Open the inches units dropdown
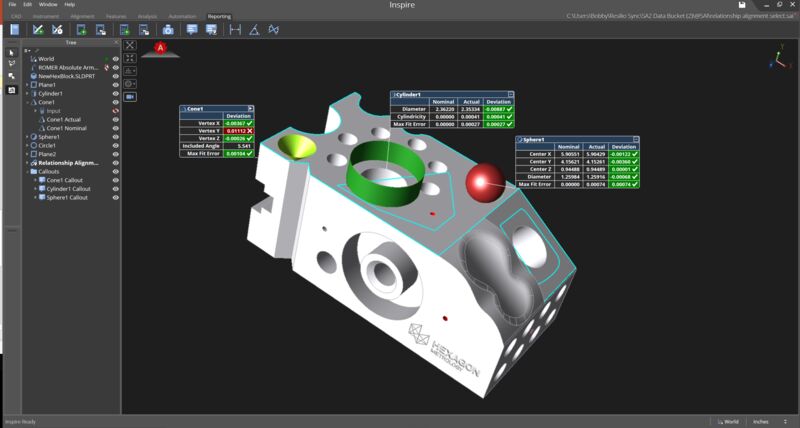The width and height of the screenshot is (800, 428). (x=768, y=422)
